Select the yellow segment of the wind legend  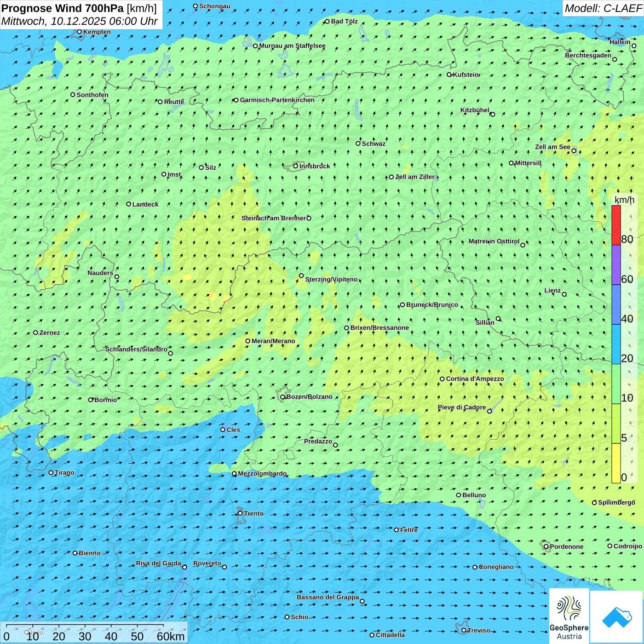pos(616,463)
